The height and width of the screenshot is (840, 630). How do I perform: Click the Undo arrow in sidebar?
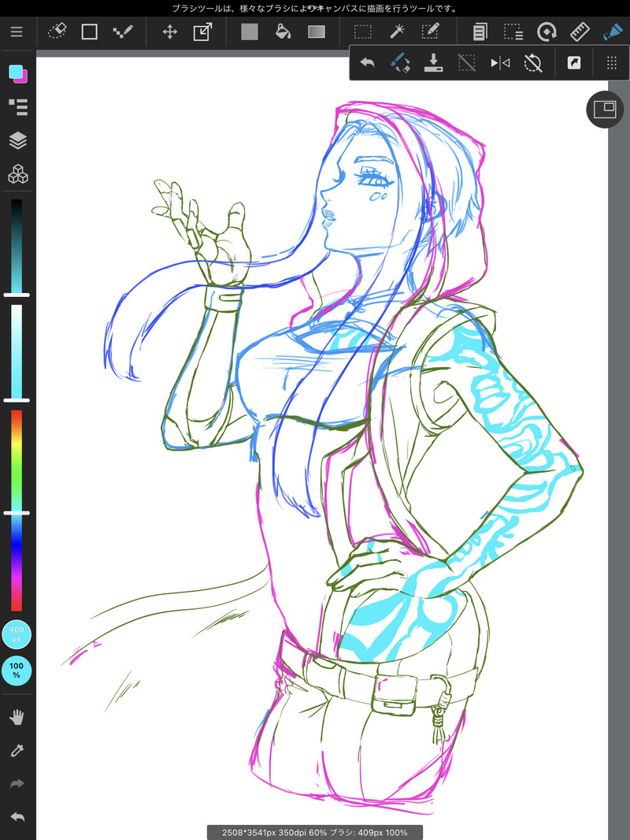pyautogui.click(x=17, y=817)
